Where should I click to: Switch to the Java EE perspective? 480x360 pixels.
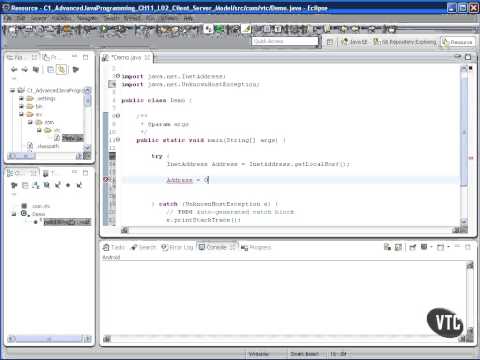click(x=354, y=42)
